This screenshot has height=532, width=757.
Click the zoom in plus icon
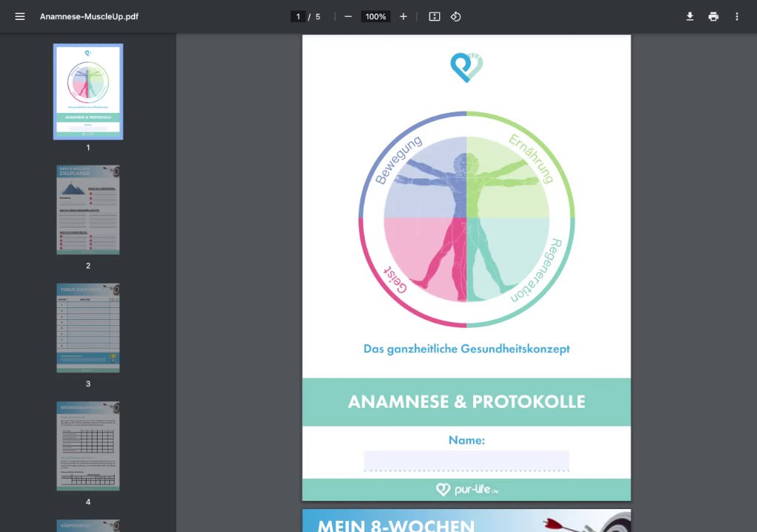[403, 16]
